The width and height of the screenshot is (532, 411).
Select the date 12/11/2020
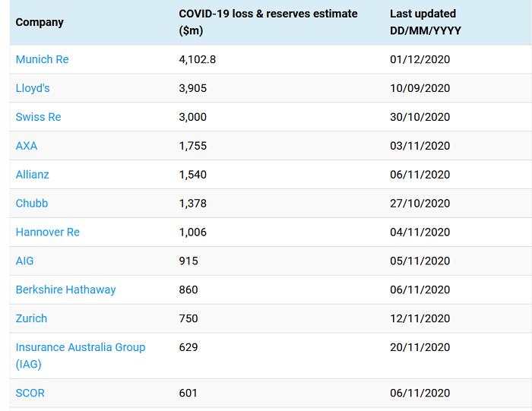(420, 319)
